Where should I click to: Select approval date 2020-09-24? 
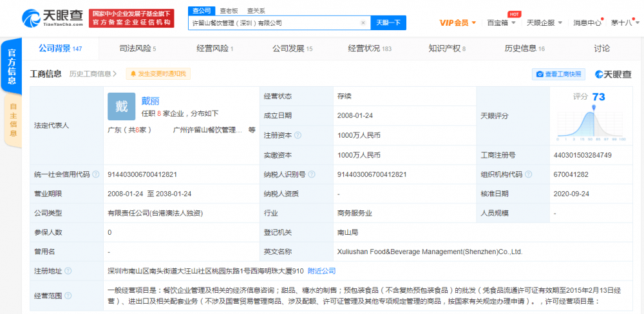pos(572,194)
